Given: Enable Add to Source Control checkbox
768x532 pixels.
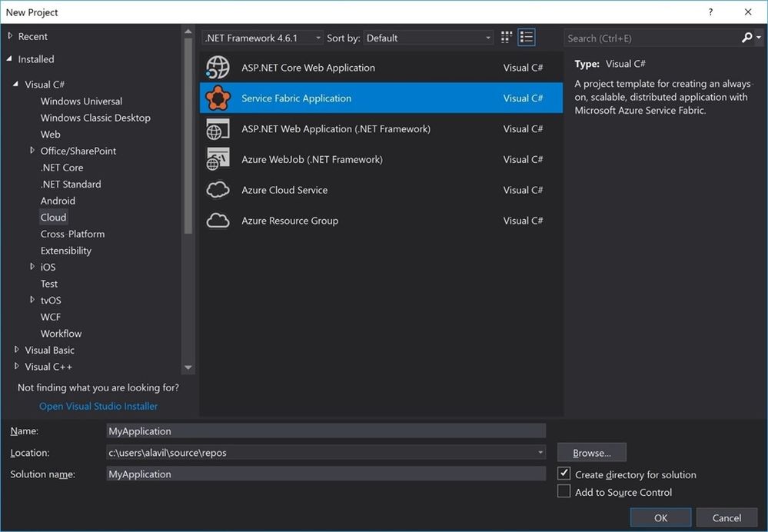Looking at the screenshot, I should [564, 490].
